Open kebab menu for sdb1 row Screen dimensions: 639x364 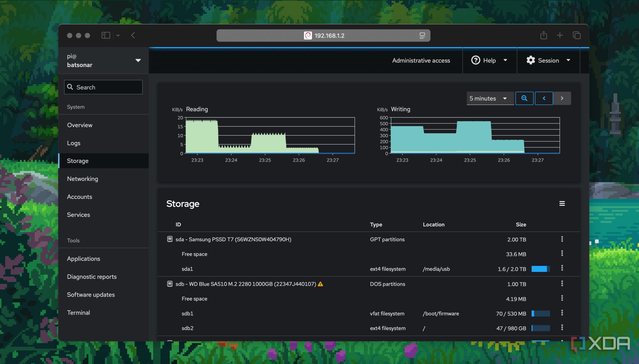pyautogui.click(x=562, y=313)
